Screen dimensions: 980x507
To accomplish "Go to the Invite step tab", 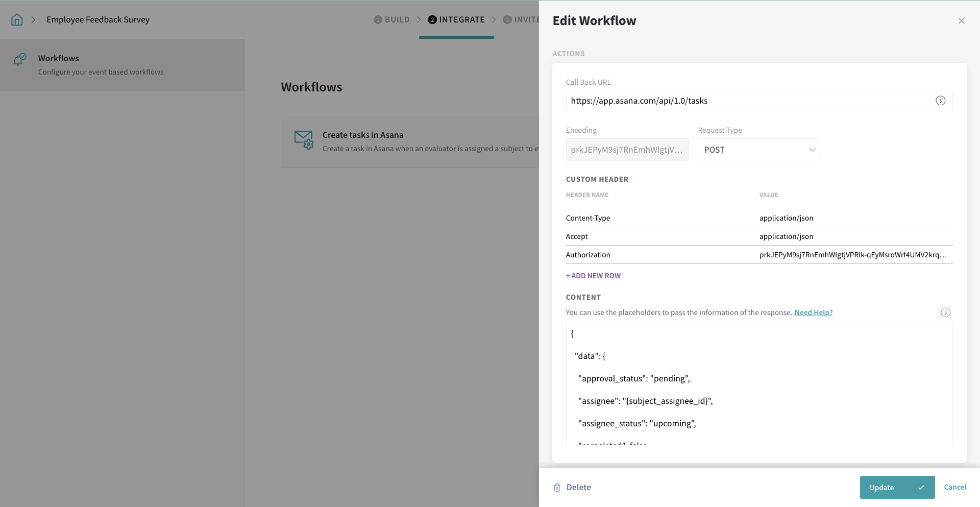I will coord(521,19).
